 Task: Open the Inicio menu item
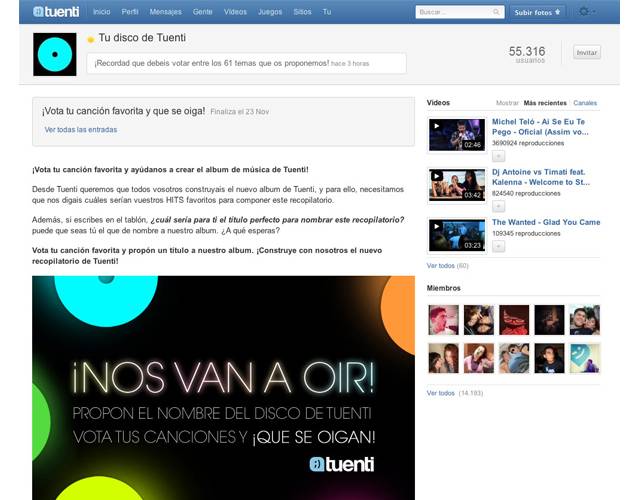pos(102,12)
